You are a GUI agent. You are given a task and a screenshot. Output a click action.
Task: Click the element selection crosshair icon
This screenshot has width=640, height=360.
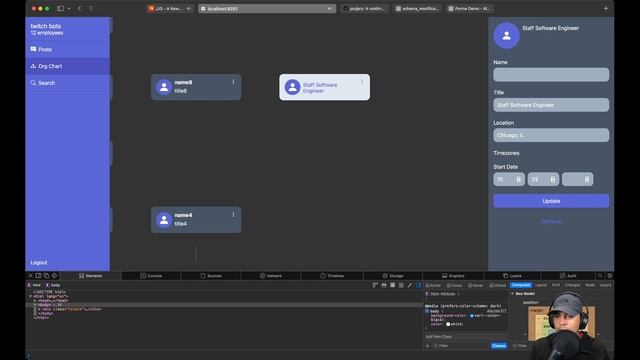54,276
